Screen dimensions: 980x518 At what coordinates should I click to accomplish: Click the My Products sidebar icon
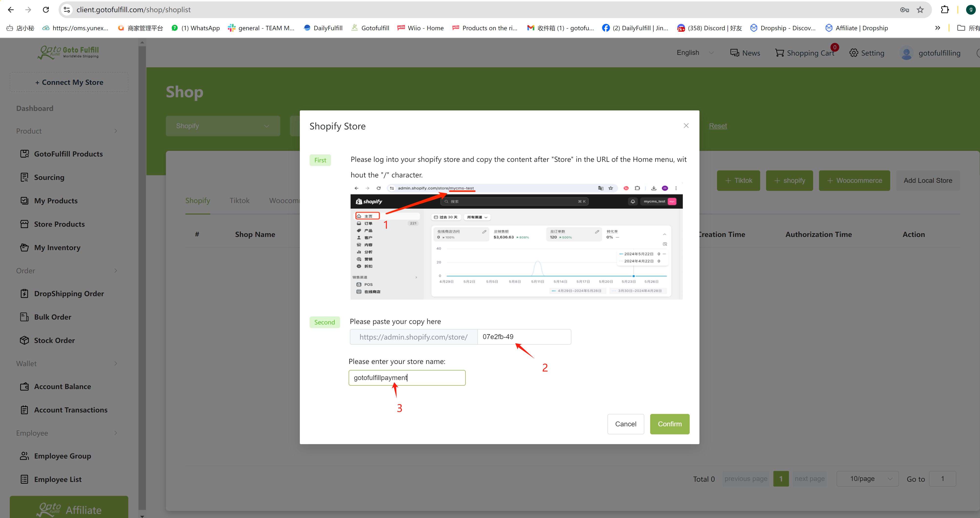(24, 200)
